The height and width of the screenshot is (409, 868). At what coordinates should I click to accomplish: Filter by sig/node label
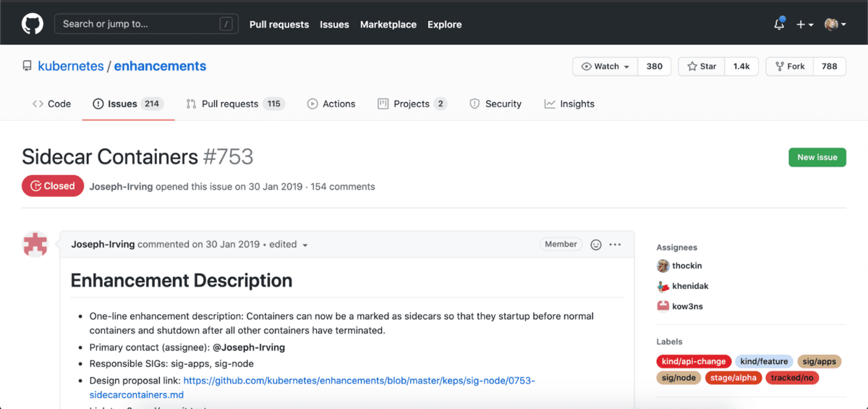679,377
